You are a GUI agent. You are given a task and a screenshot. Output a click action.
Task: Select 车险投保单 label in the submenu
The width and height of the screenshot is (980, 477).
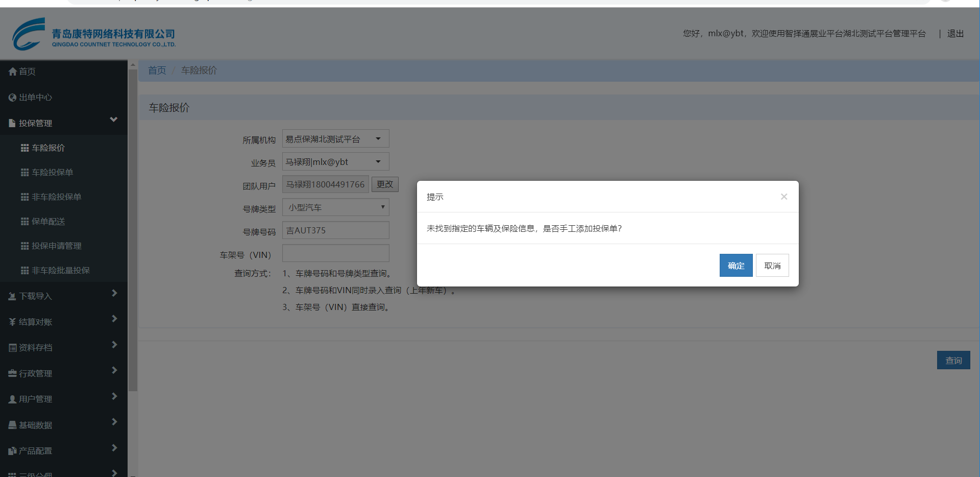coord(53,172)
